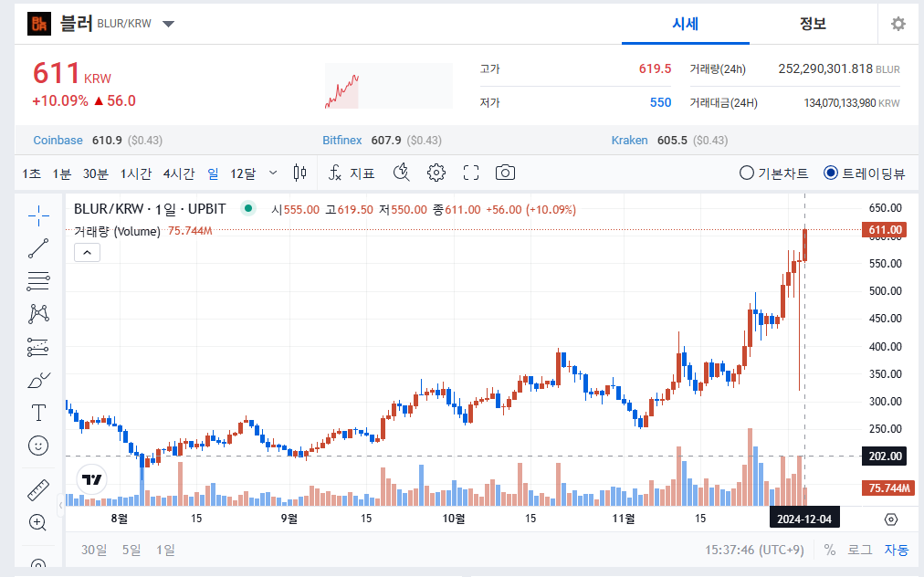
Task: Select the crosshair cursor tool
Action: tap(38, 215)
